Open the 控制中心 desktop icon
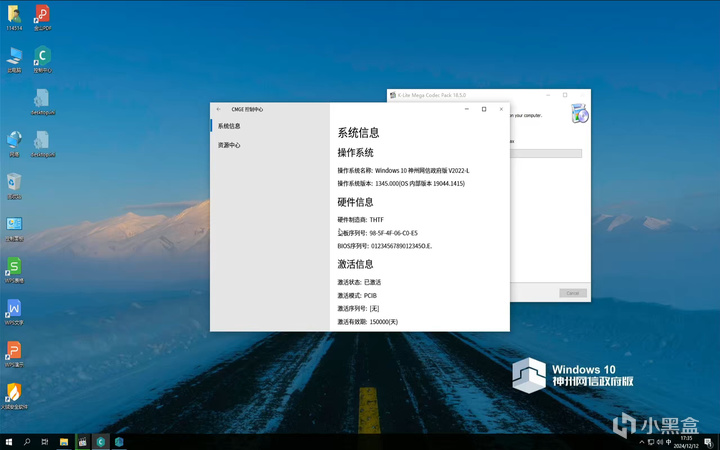 point(42,60)
